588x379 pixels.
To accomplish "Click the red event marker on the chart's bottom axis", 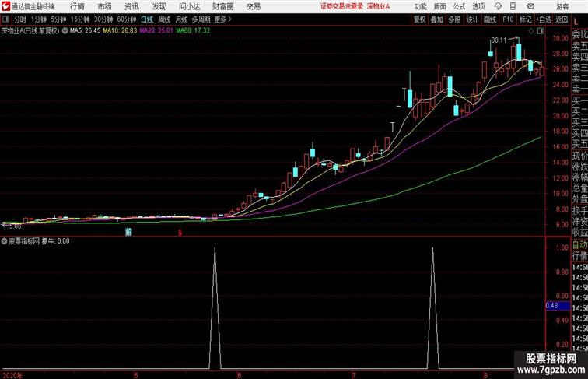I will pyautogui.click(x=180, y=232).
